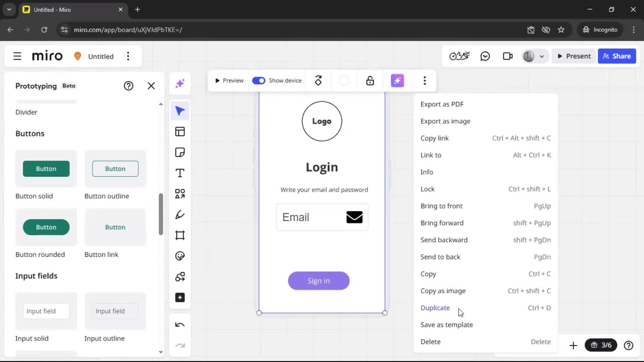Redo the last action
This screenshot has height=362, width=644.
[180, 345]
